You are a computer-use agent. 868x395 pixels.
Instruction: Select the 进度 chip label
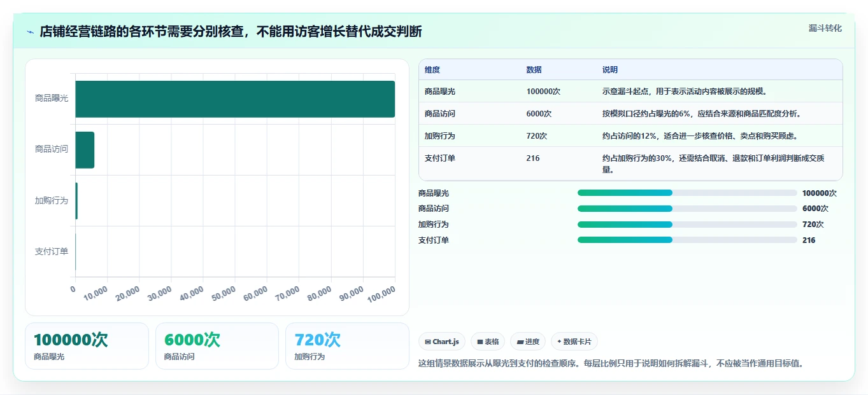click(532, 342)
